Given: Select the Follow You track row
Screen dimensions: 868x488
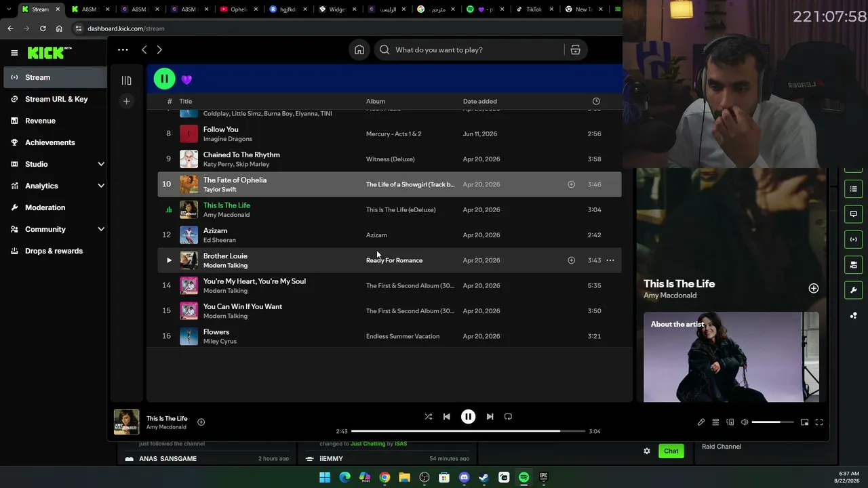Looking at the screenshot, I should pyautogui.click(x=389, y=134).
